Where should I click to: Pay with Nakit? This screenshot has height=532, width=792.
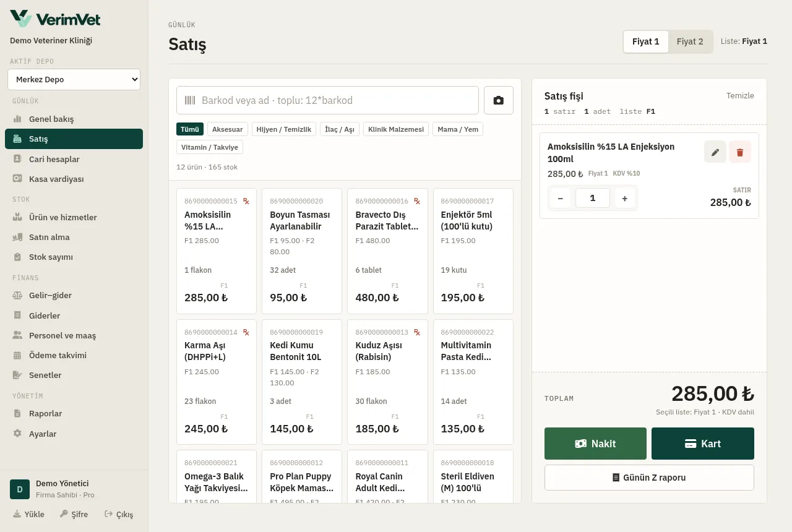click(595, 444)
